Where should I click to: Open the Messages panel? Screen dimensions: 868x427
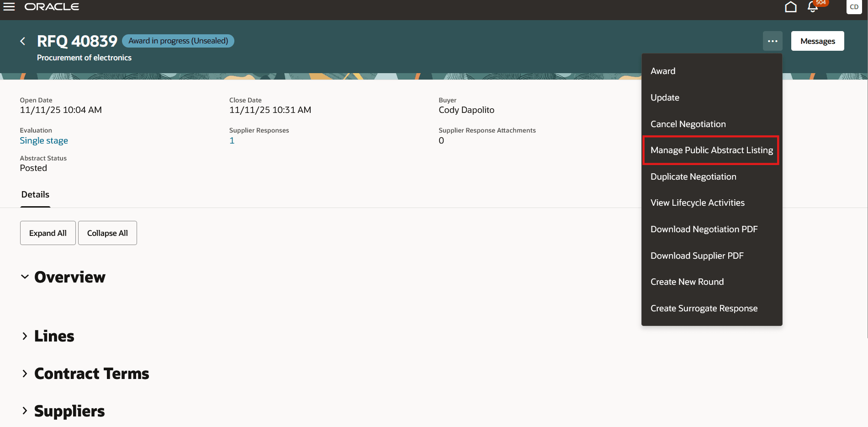817,41
